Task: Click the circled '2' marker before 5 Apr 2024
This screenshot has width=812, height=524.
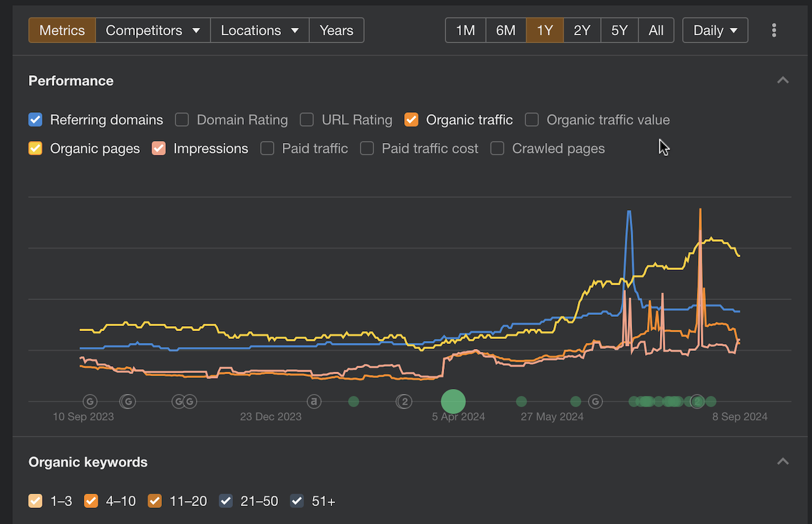Action: (x=404, y=401)
